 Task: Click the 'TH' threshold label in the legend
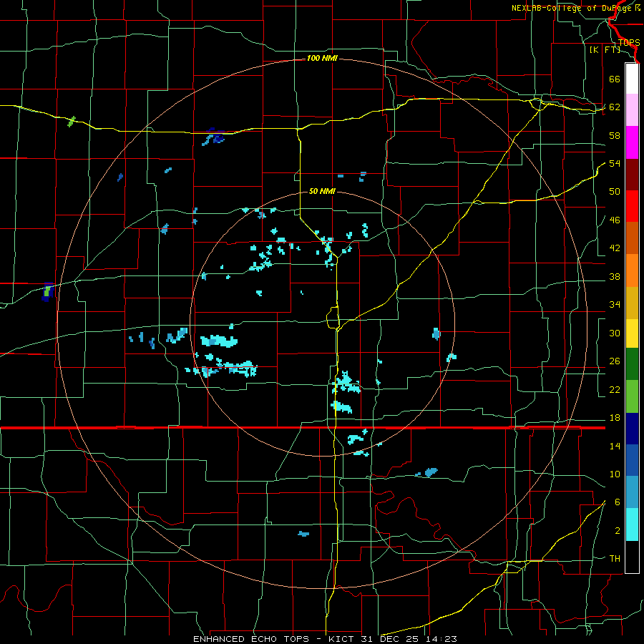[615, 559]
